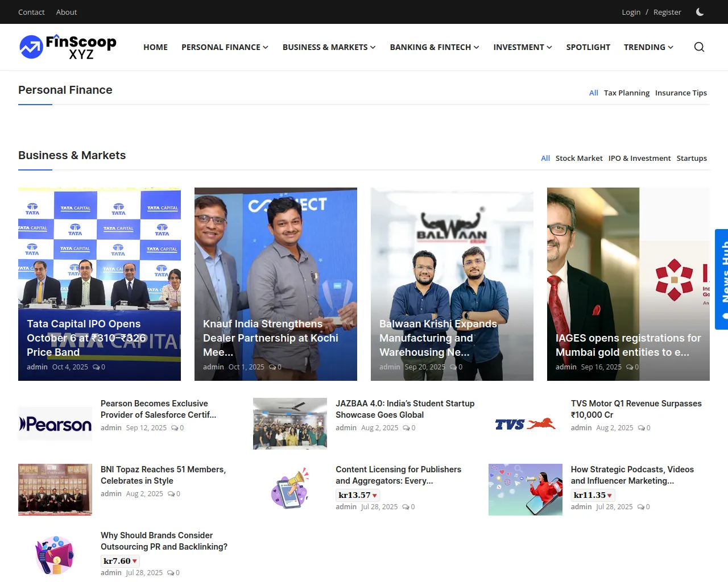Toggle dark mode with the moon icon
The height and width of the screenshot is (582, 728).
(x=700, y=12)
